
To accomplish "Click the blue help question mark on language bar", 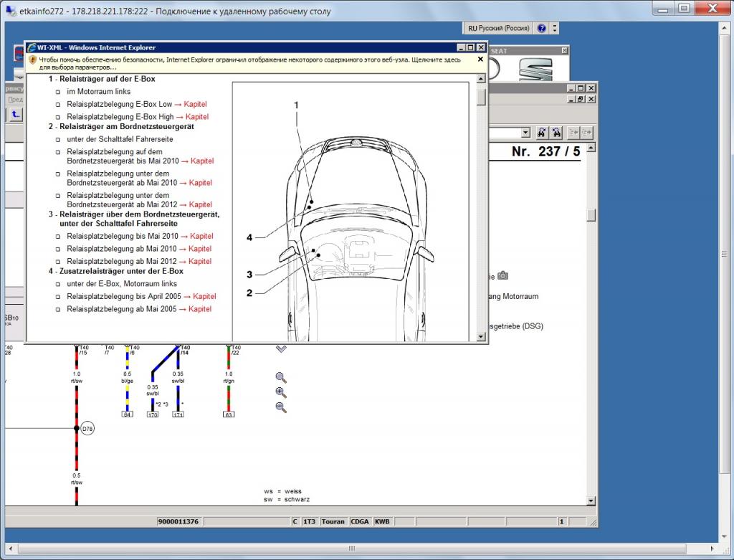I will tap(542, 28).
